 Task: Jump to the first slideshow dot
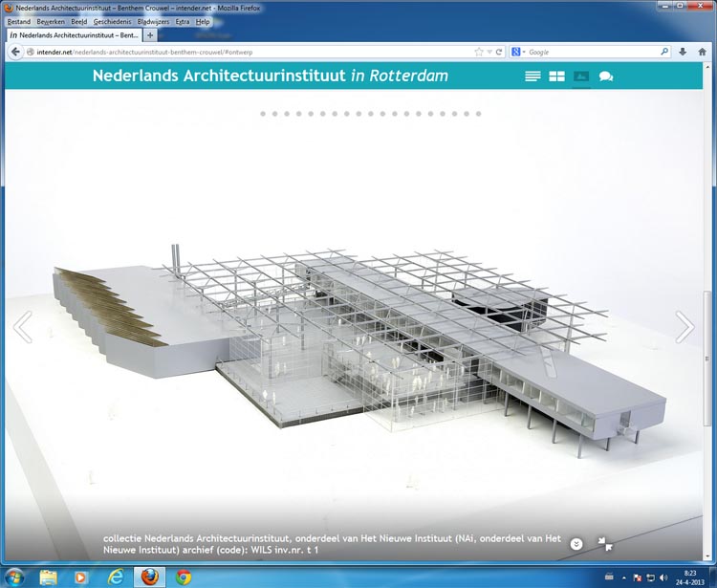[x=263, y=114]
